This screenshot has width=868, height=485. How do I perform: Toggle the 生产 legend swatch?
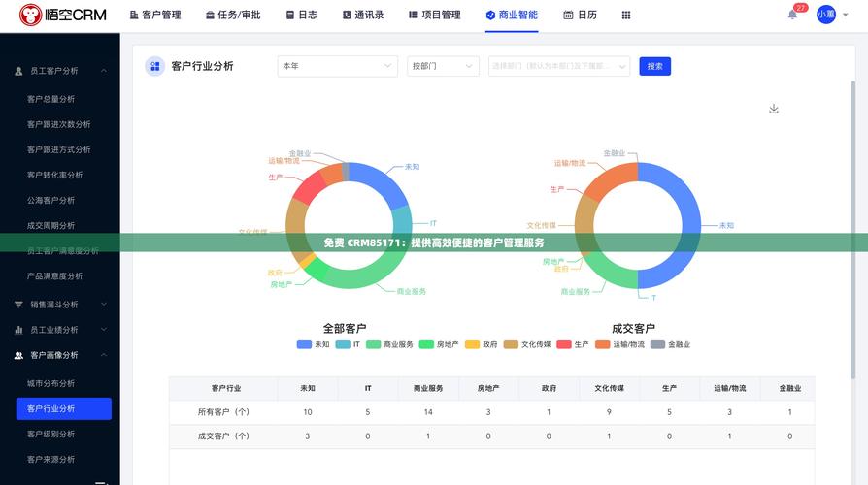[x=564, y=344]
